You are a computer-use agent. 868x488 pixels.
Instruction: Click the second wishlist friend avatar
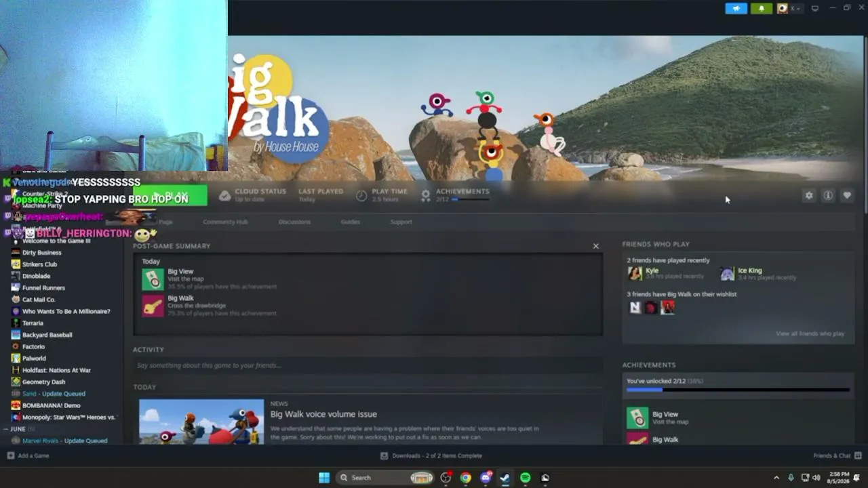click(651, 307)
